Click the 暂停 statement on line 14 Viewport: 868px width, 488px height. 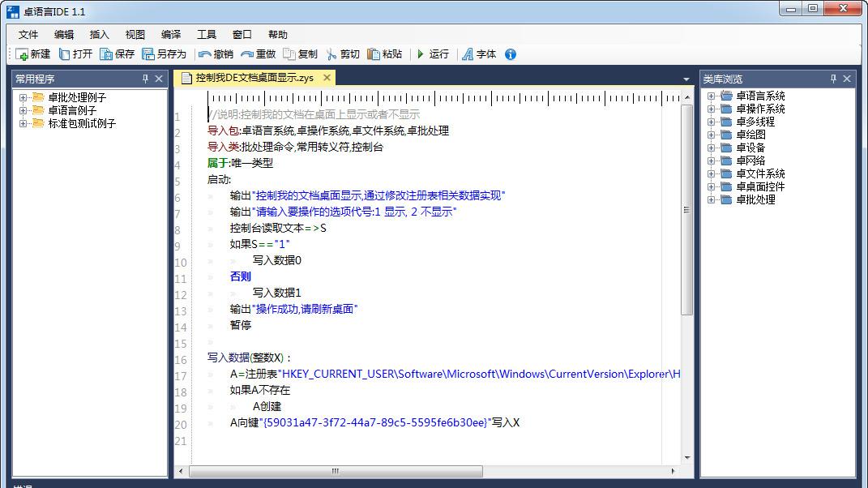(241, 325)
